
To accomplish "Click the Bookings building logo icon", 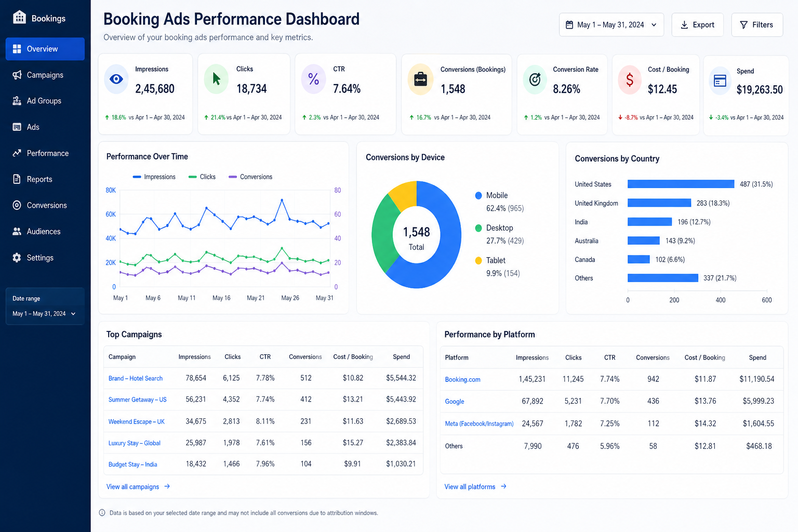I will click(x=19, y=17).
